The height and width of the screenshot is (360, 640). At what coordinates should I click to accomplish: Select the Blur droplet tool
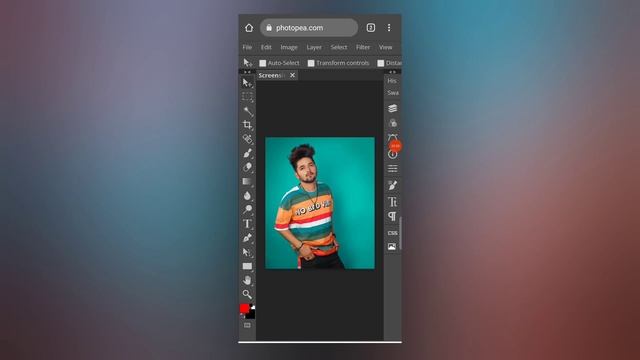click(247, 196)
